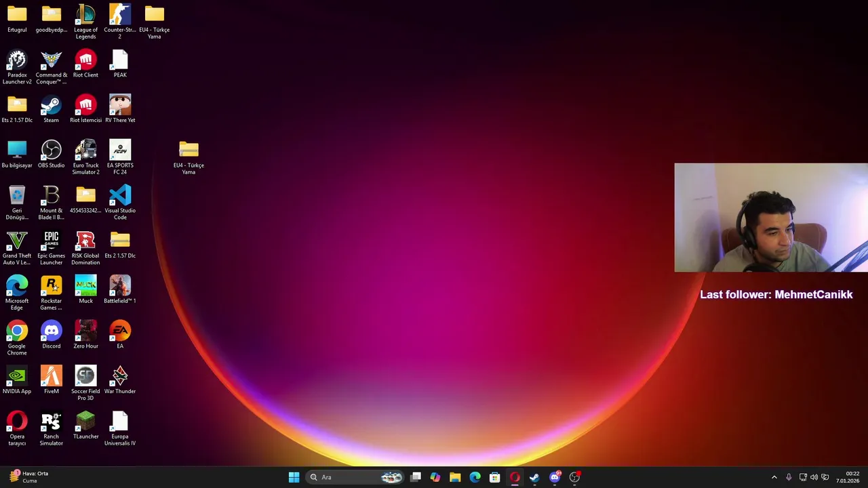Launch the Muck game shortcut
This screenshot has width=868, height=488.
85,290
